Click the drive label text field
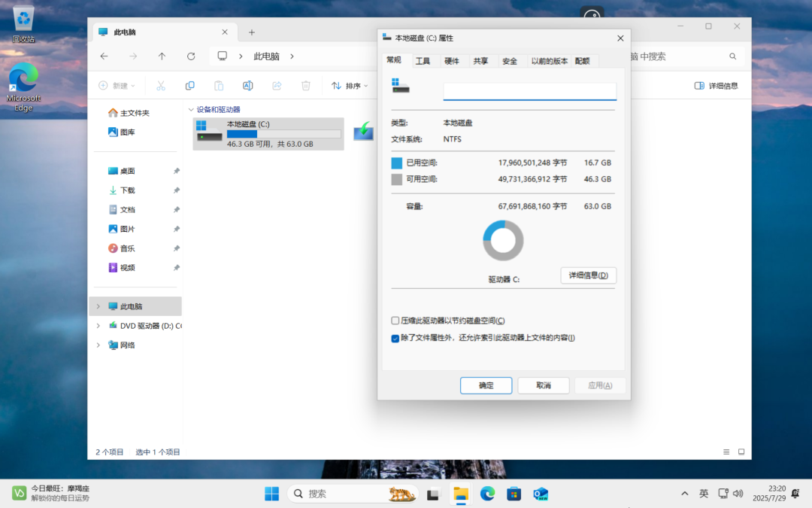 pos(529,92)
